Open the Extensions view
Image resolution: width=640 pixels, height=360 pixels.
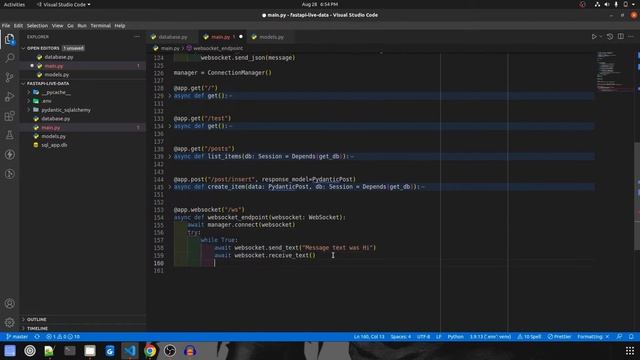(x=9, y=116)
